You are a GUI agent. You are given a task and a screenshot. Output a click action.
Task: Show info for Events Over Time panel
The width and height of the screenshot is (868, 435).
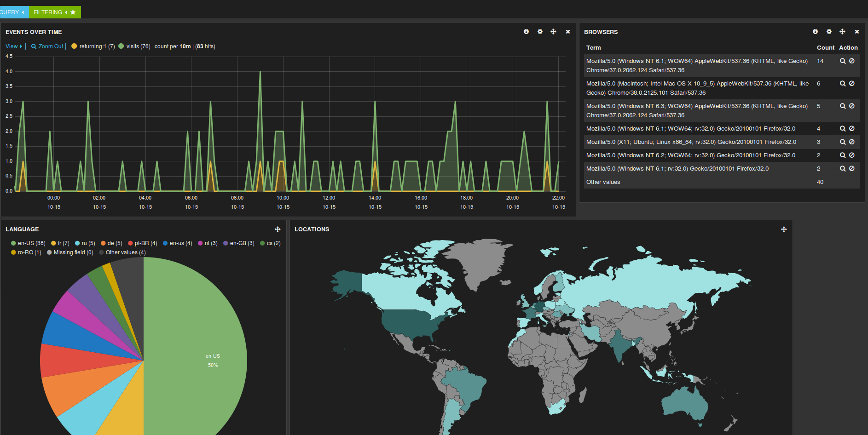[x=526, y=32]
